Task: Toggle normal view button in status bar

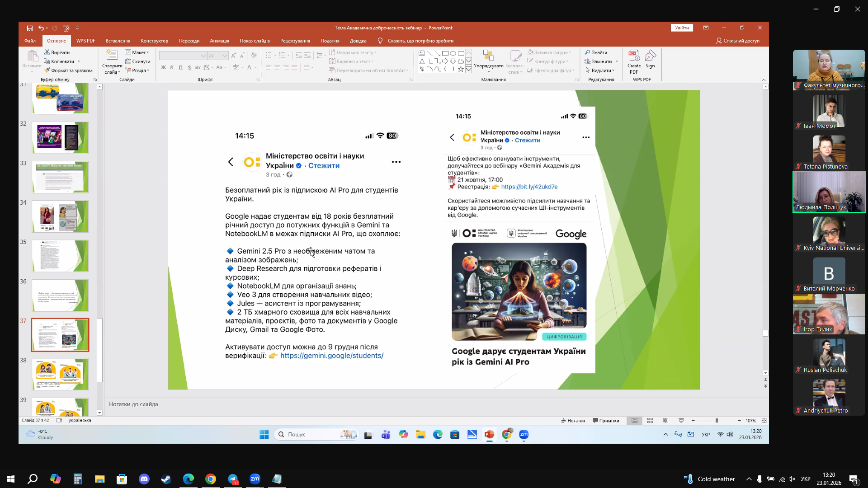Action: pyautogui.click(x=635, y=421)
